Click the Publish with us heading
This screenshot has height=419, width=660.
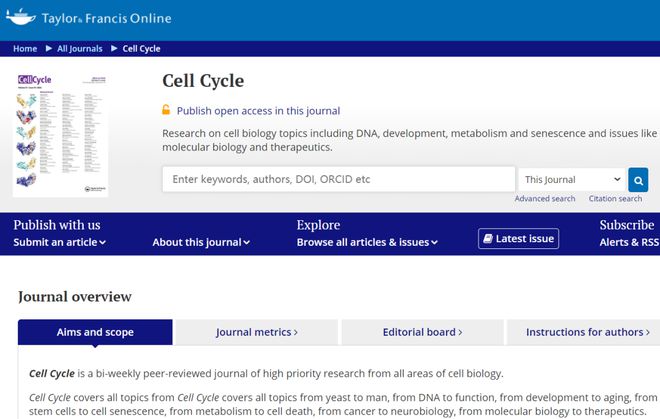[57, 225]
